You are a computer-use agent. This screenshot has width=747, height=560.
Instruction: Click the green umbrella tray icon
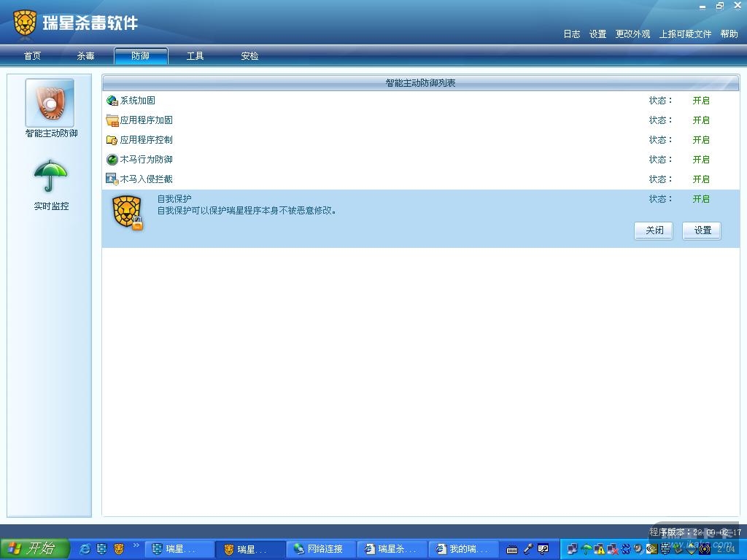pos(587,550)
